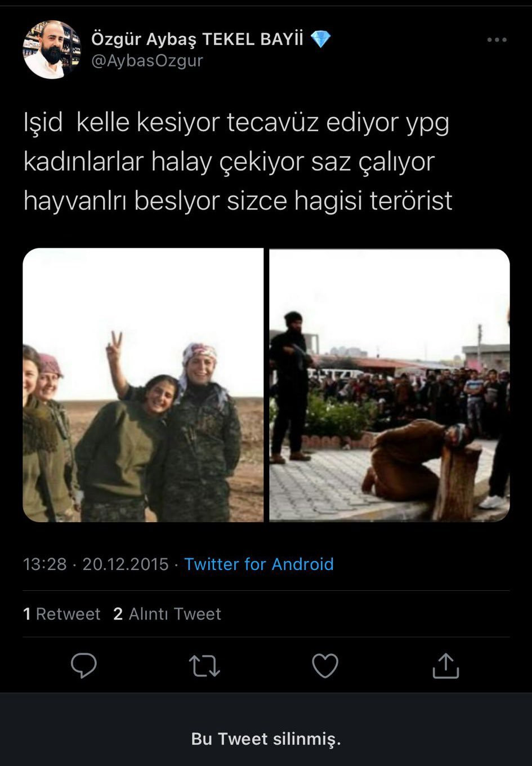Click the 20.12.2015 date
Screen dimensions: 532x766
126,564
